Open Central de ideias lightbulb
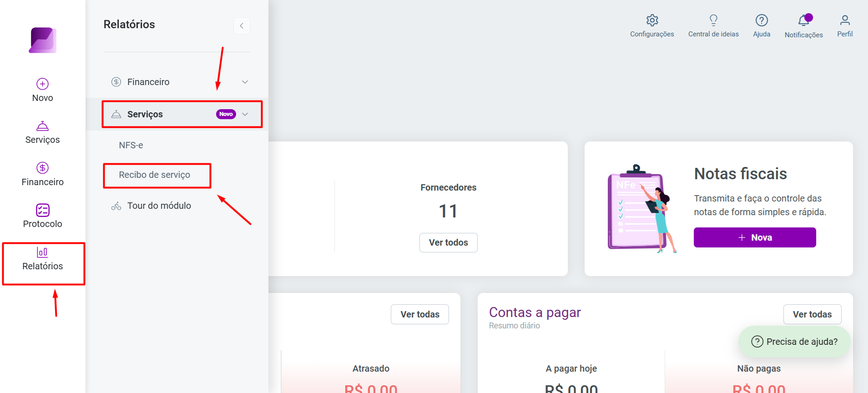The width and height of the screenshot is (868, 393). [713, 20]
